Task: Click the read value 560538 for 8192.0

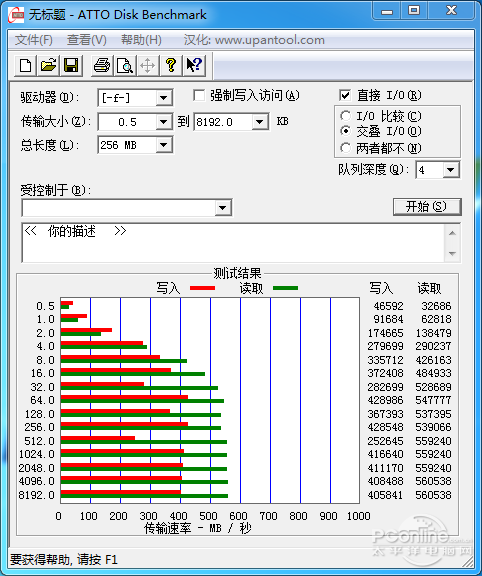Action: pos(433,495)
